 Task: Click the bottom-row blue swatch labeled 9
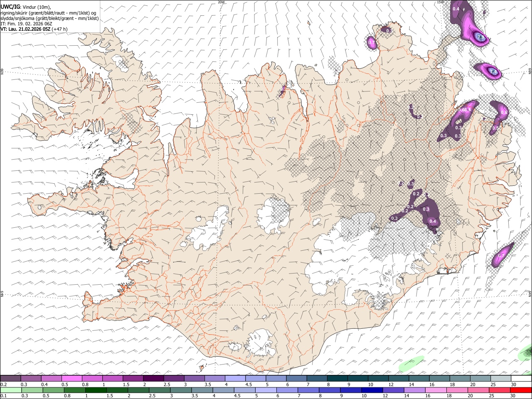(350, 390)
